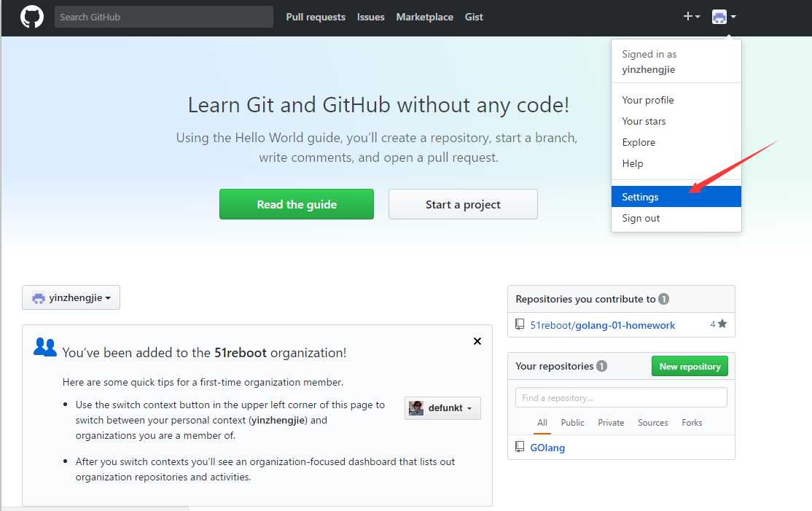Choose Help in account menu
This screenshot has width=812, height=511.
[x=676, y=163]
